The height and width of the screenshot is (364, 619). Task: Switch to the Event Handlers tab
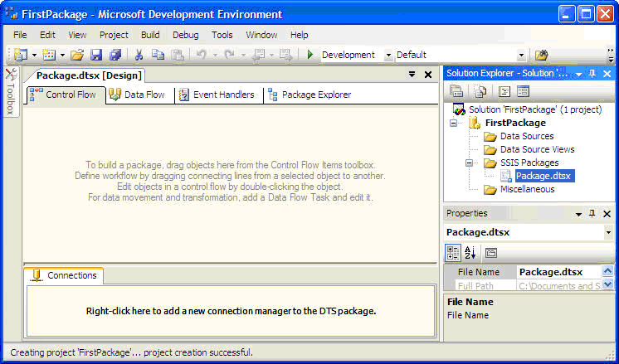pos(219,95)
